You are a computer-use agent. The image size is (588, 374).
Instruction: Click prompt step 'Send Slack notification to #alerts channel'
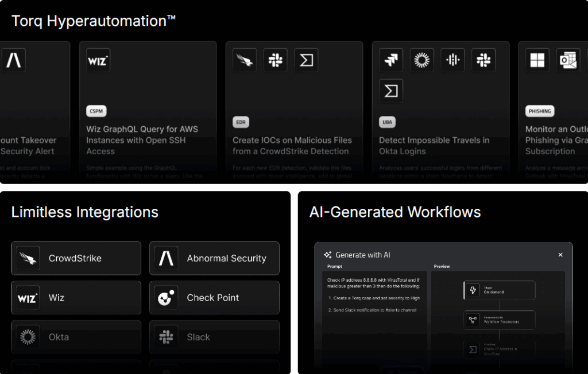(x=372, y=310)
